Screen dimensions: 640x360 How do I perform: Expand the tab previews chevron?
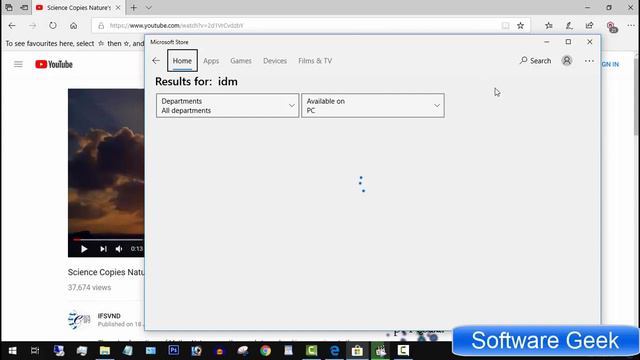coord(149,8)
